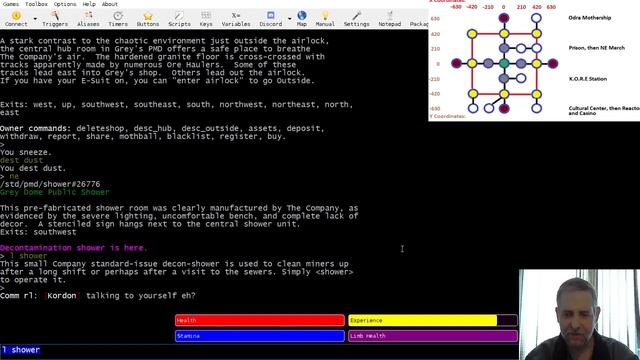
Task: Open the Variables viewer
Action: click(236, 19)
